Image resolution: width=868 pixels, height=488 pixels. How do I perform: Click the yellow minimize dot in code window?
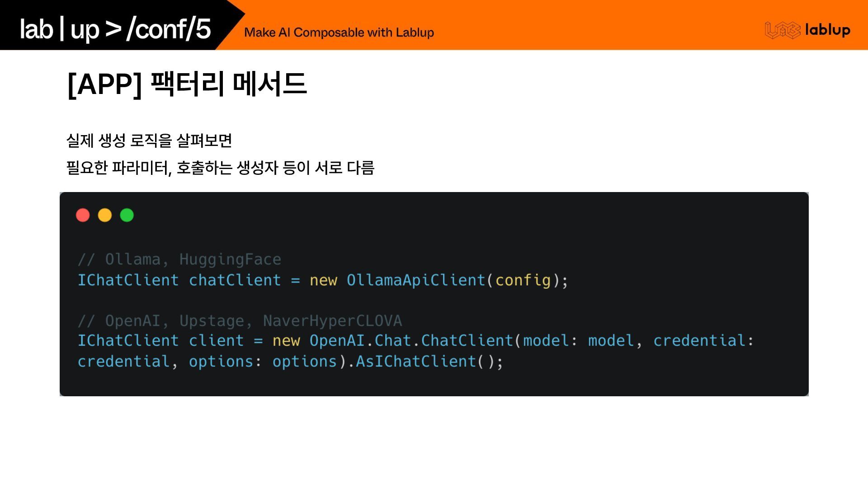105,215
